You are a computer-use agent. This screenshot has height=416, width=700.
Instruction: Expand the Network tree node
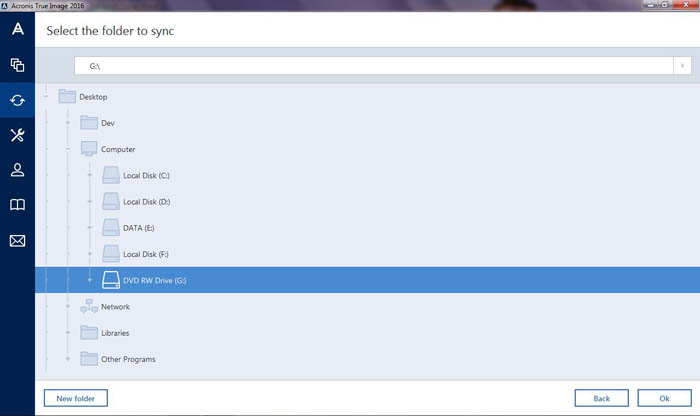(68, 306)
